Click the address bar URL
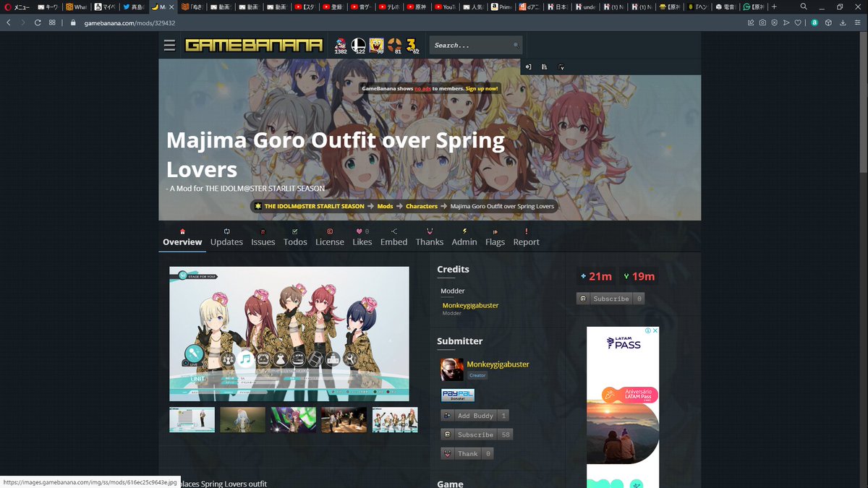Screen dimensions: 868x488 click(x=129, y=22)
